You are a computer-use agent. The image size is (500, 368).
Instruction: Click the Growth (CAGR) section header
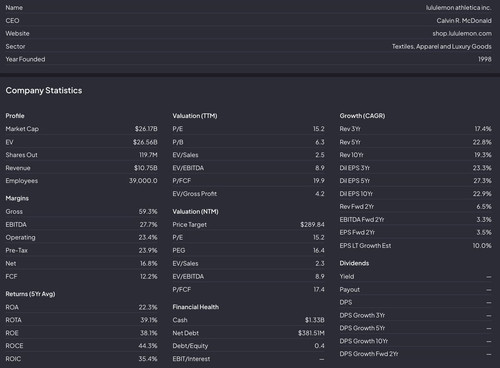pyautogui.click(x=362, y=116)
